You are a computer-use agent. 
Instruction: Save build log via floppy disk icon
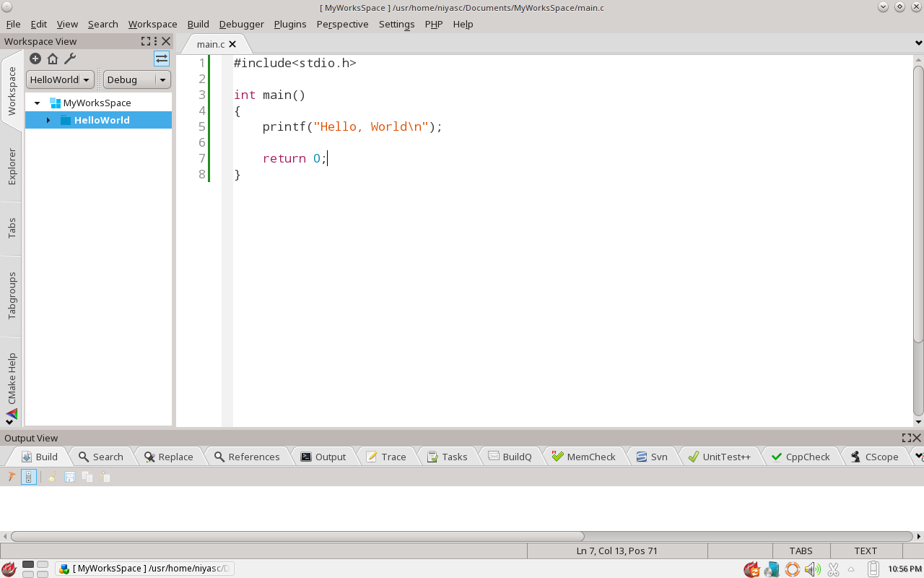point(69,477)
